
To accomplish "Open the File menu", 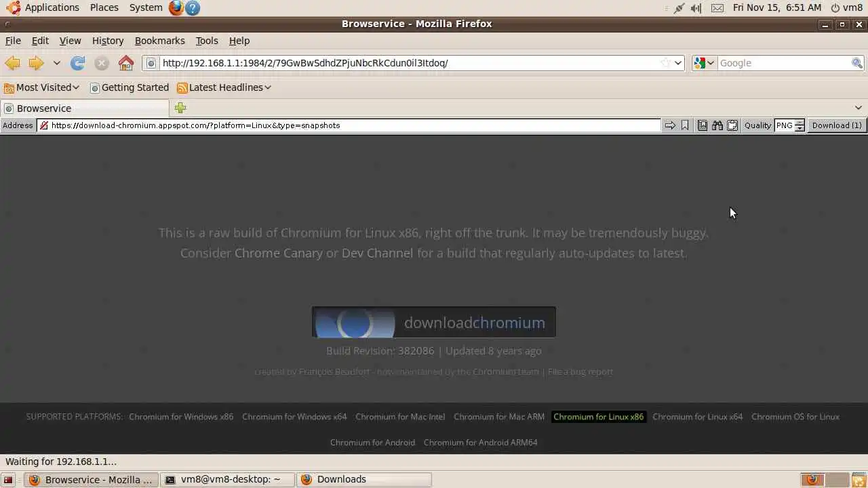I will (13, 41).
